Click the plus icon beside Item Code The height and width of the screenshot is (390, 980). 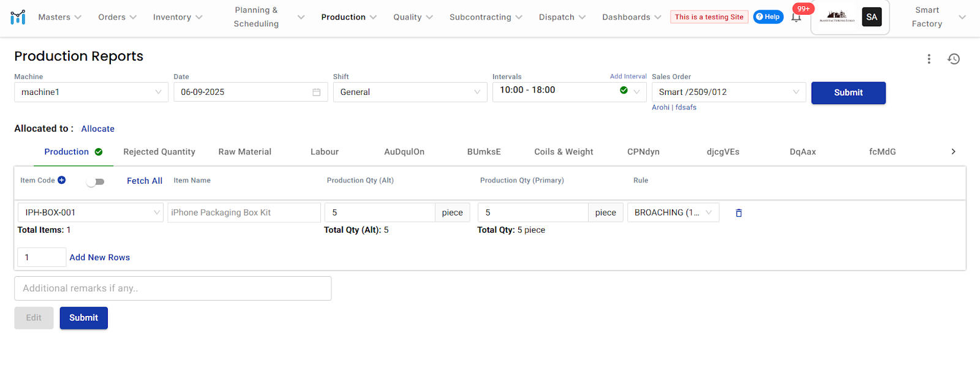click(62, 180)
